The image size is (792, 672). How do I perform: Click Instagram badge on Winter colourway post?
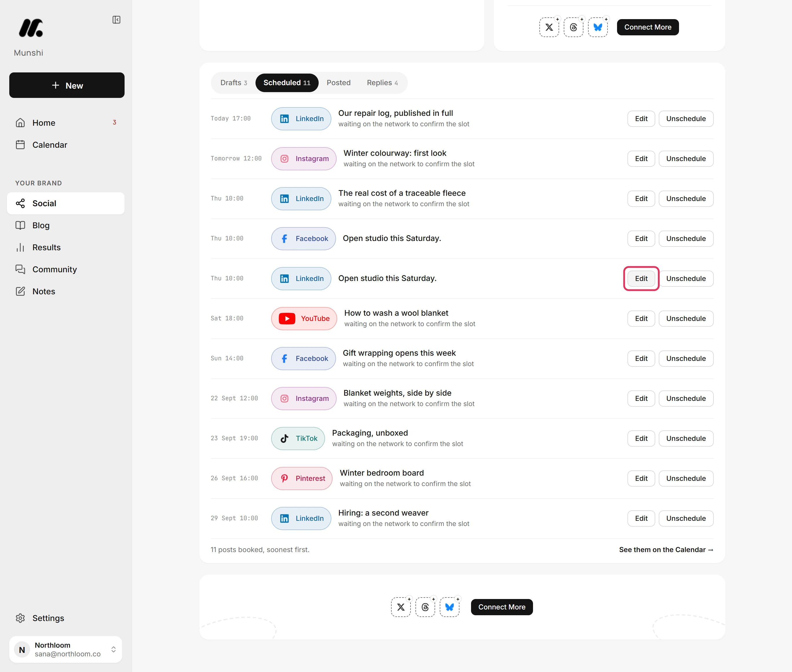(x=304, y=159)
